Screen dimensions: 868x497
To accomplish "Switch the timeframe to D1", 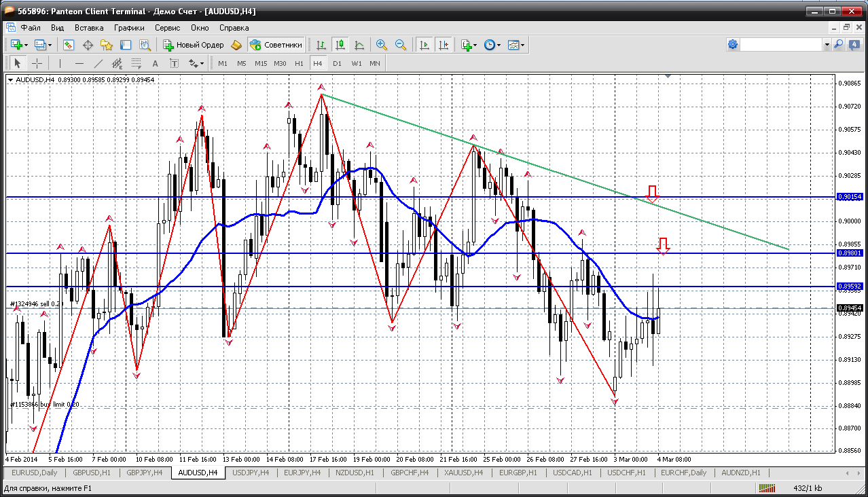I will click(337, 63).
